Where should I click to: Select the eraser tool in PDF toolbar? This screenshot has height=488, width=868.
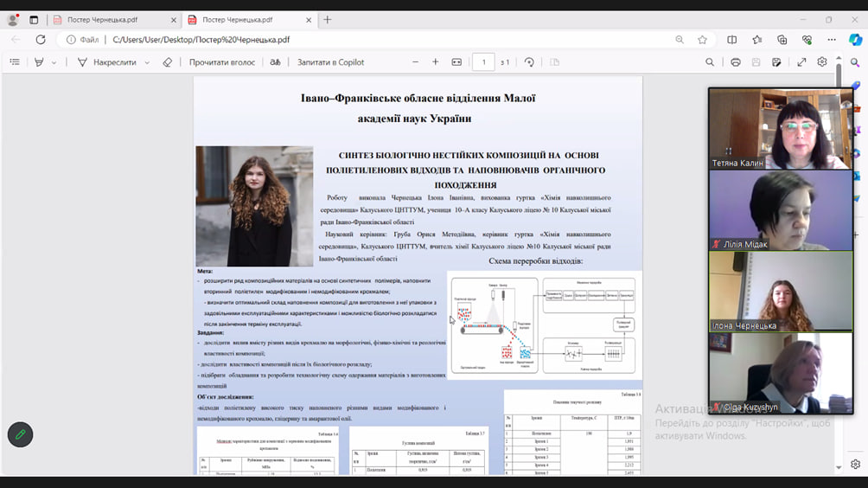tap(168, 62)
